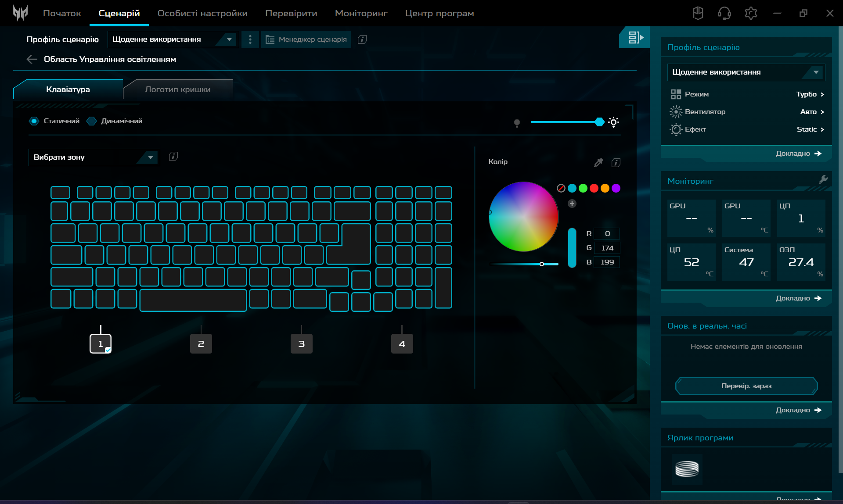
Task: Collapse the right sidebar panel toggle
Action: (x=635, y=38)
